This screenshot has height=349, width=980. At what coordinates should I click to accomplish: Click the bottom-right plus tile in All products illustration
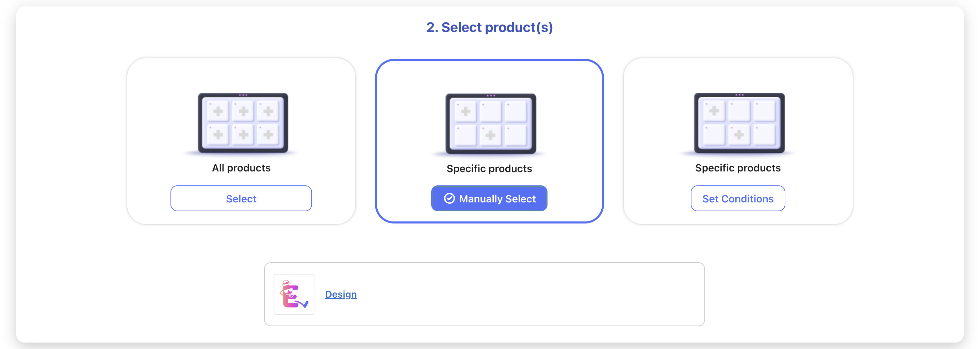(268, 134)
